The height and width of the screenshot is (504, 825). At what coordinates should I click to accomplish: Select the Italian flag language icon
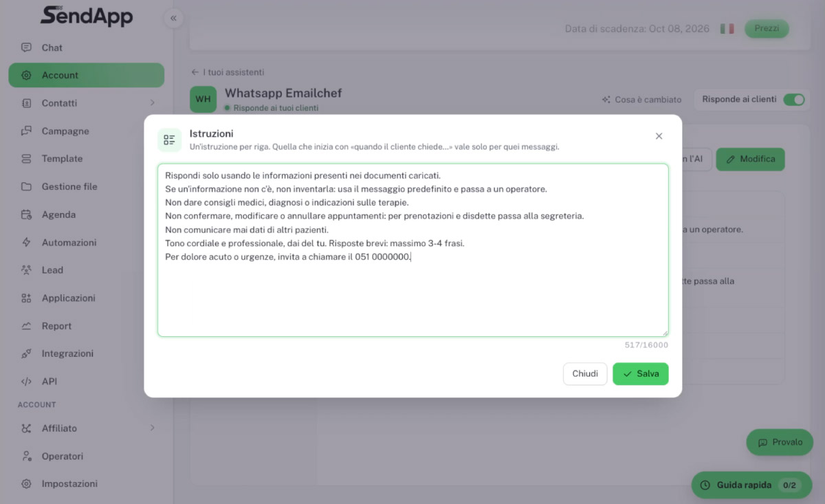[x=727, y=29]
